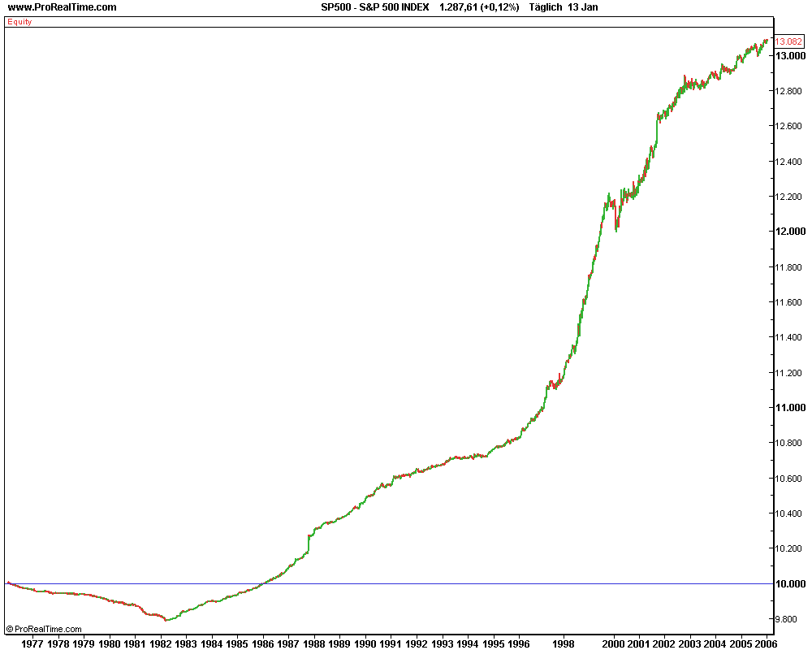The image size is (812, 650).
Task: Click the 12.800 axis label
Action: 788,91
